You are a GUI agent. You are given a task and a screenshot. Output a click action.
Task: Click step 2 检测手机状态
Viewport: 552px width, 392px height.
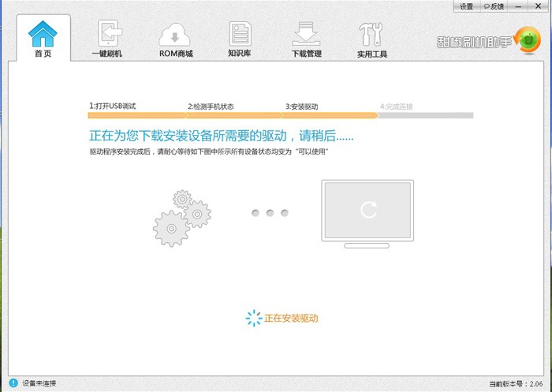click(211, 106)
